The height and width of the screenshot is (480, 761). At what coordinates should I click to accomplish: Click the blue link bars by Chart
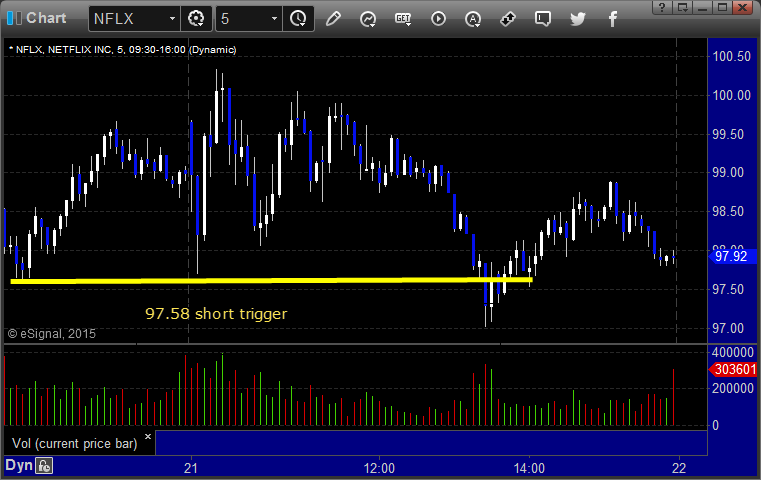pyautogui.click(x=14, y=18)
